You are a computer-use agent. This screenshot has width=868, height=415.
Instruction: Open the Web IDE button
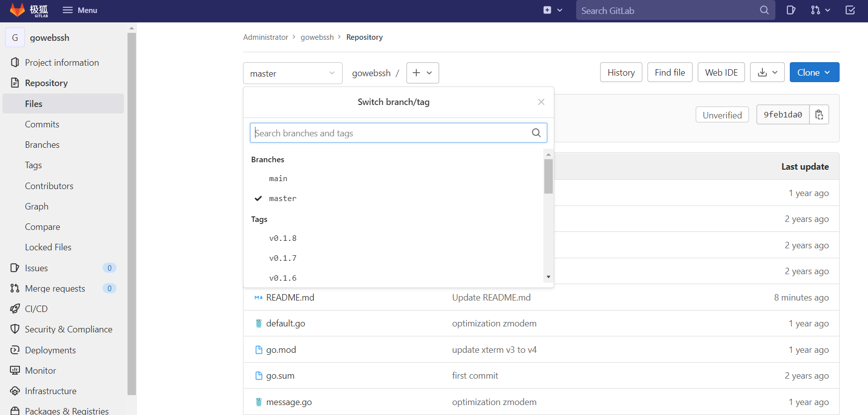(x=721, y=72)
